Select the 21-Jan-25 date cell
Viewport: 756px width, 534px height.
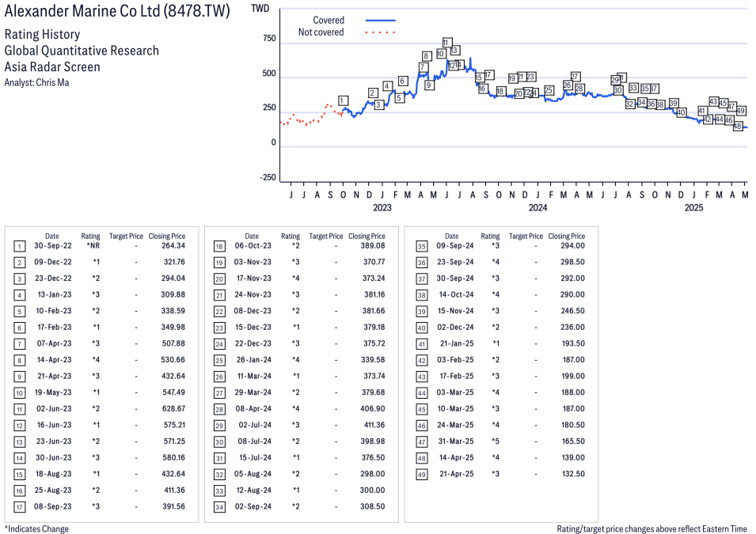(x=457, y=343)
